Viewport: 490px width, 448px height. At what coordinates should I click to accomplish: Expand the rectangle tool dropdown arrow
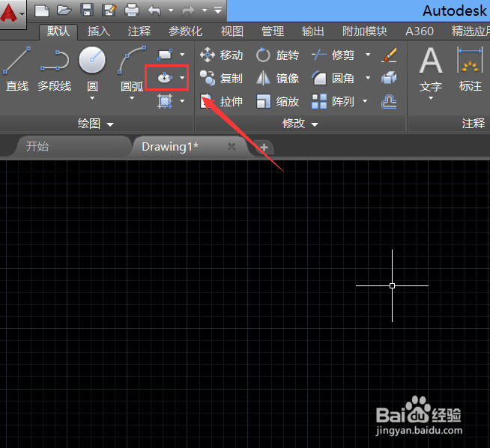pos(182,55)
